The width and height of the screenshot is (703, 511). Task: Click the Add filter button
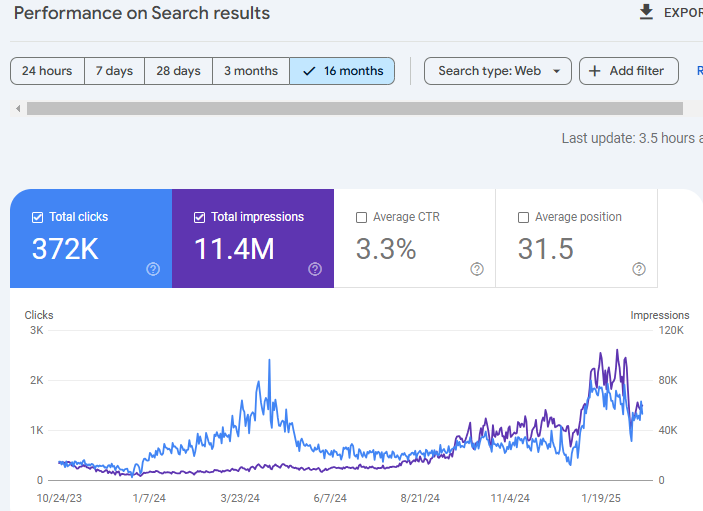[628, 71]
